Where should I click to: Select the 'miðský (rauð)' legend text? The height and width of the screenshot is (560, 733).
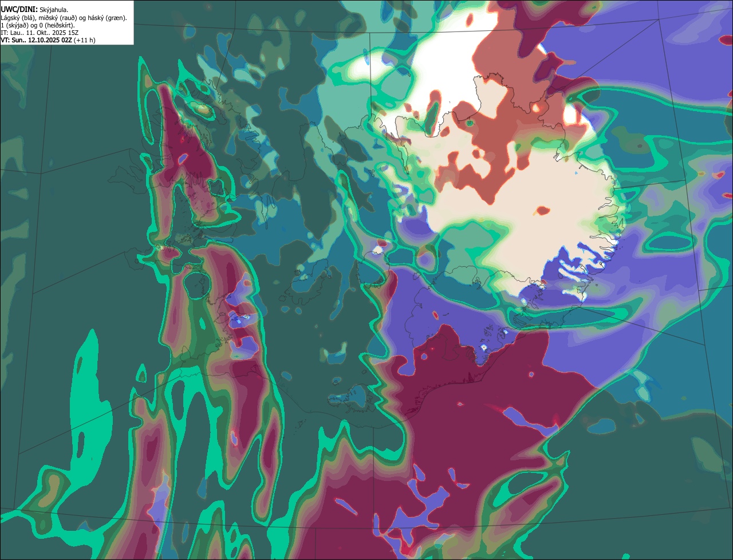[x=58, y=18]
